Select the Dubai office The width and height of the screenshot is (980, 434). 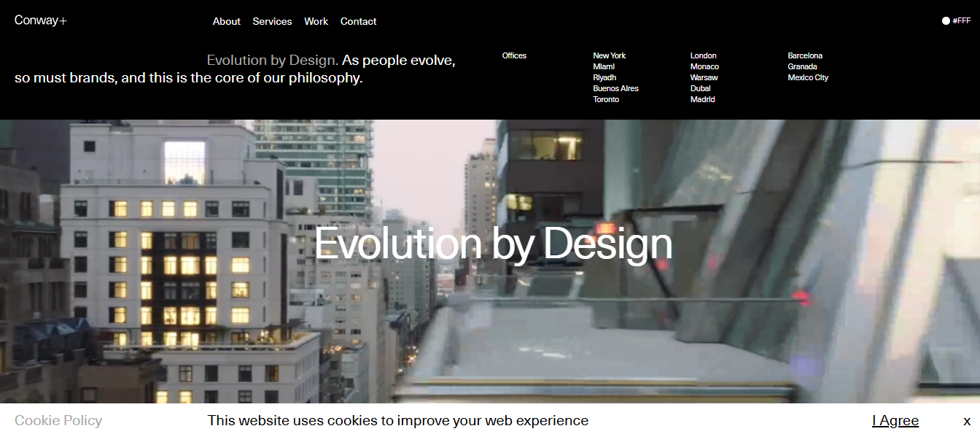pos(700,88)
